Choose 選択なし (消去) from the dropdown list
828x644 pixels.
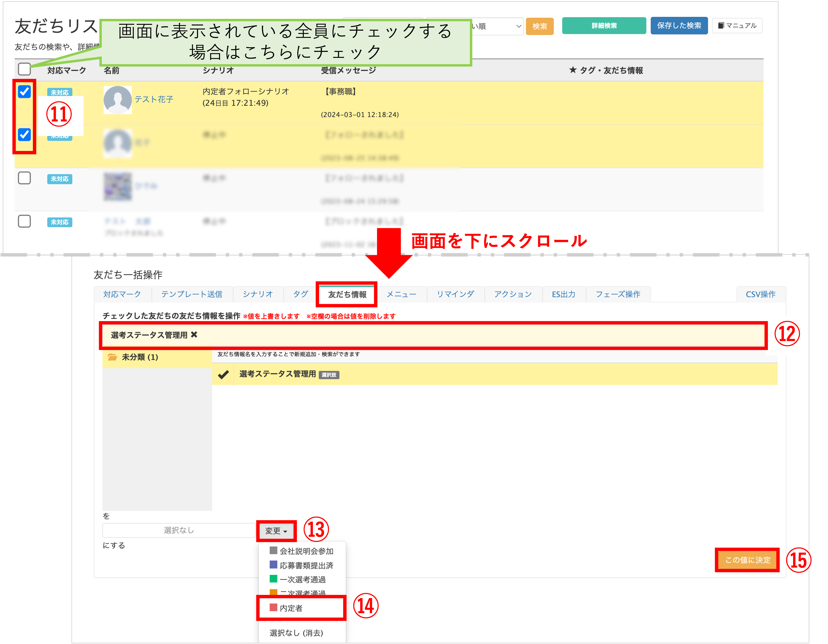(x=296, y=633)
